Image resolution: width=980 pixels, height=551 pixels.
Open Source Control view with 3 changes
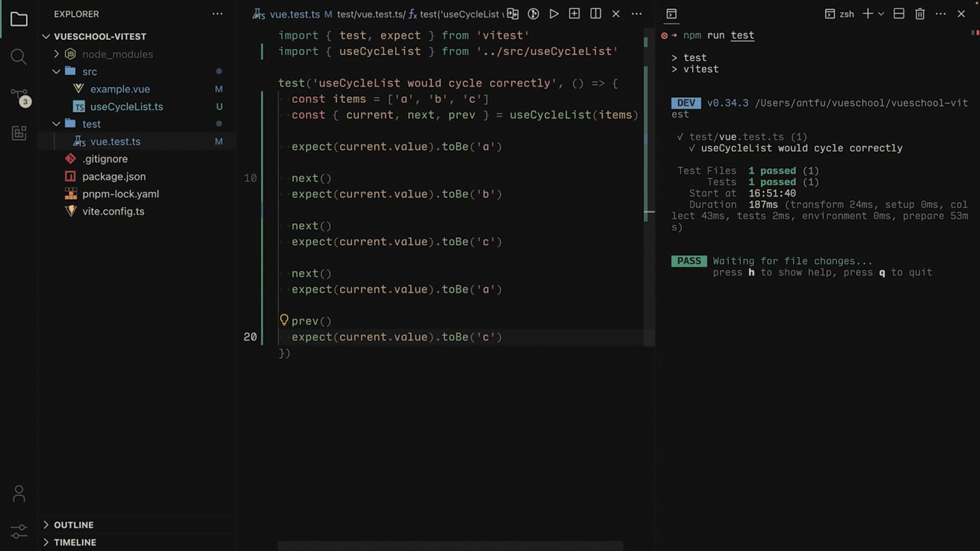point(19,96)
